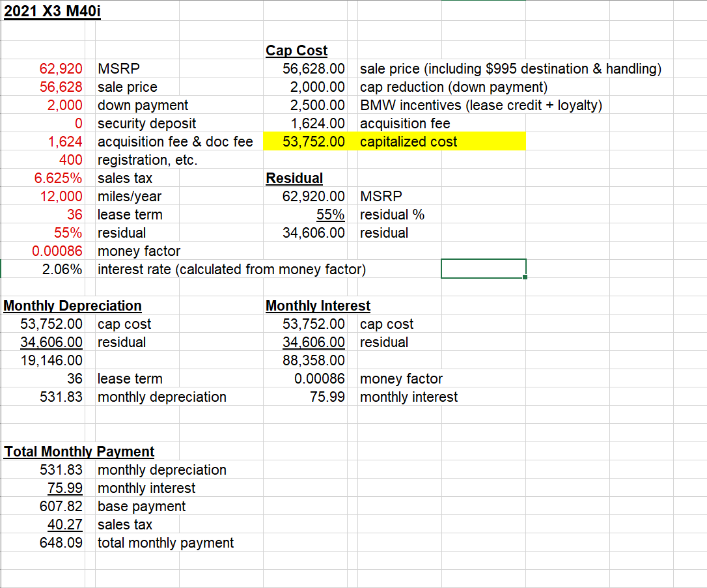This screenshot has width=707, height=588.
Task: Click the Monthly Interest money factor 0.00086
Action: (x=320, y=378)
